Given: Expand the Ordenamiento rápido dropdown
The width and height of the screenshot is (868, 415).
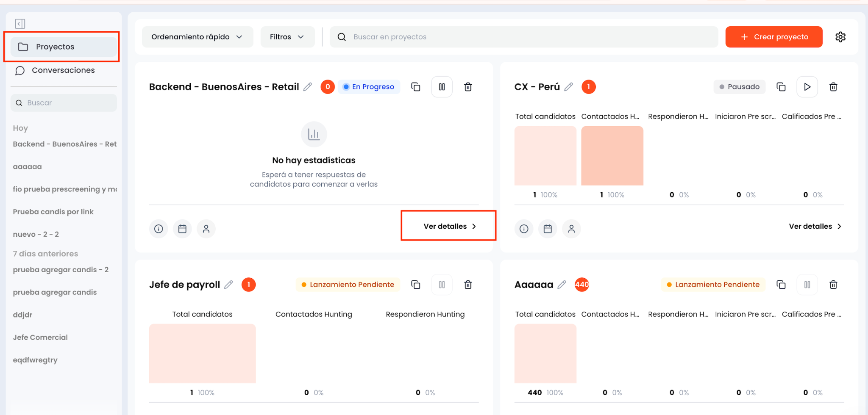Looking at the screenshot, I should click(198, 37).
